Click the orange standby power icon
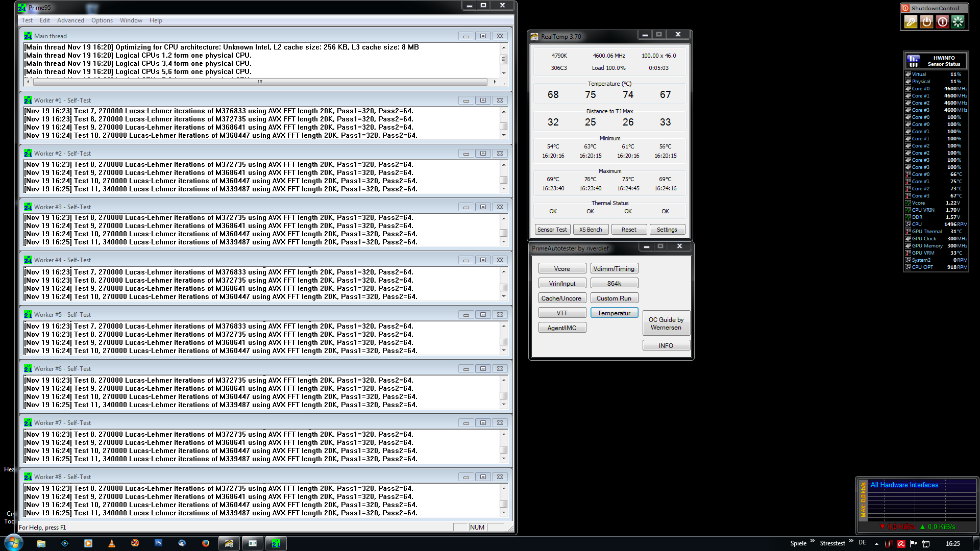The height and width of the screenshot is (551, 980). tap(926, 21)
